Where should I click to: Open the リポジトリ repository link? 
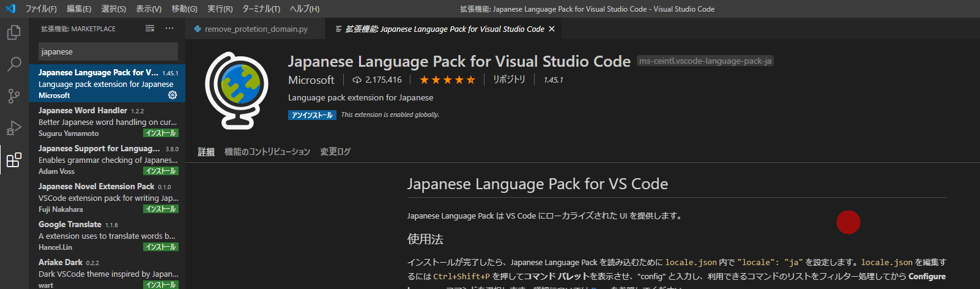click(x=510, y=80)
